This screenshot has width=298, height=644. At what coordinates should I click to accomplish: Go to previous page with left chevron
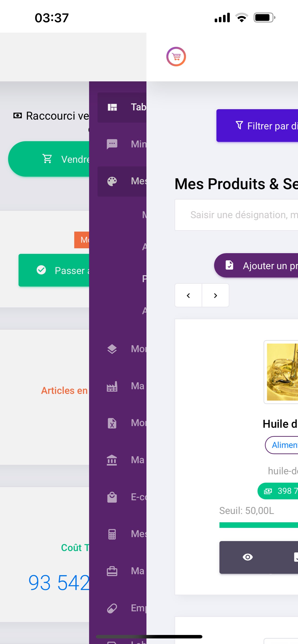[x=188, y=295]
